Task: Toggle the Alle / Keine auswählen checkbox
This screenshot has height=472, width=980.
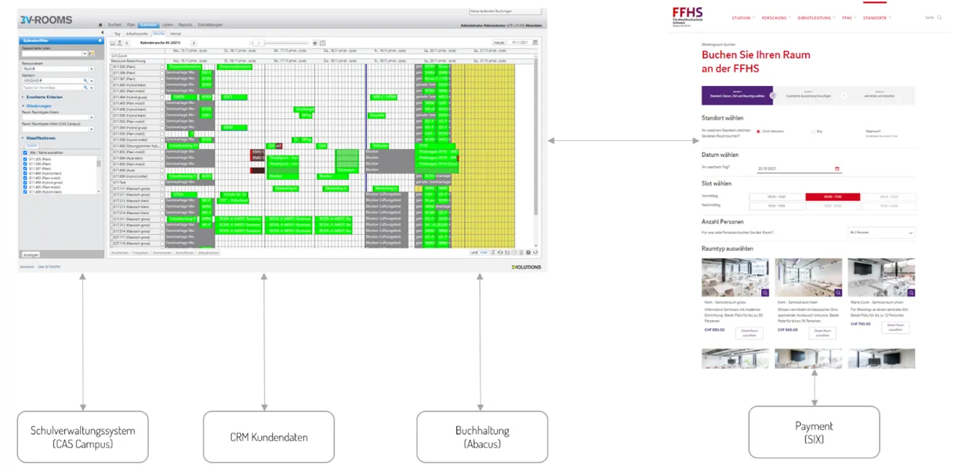Action: 25,153
